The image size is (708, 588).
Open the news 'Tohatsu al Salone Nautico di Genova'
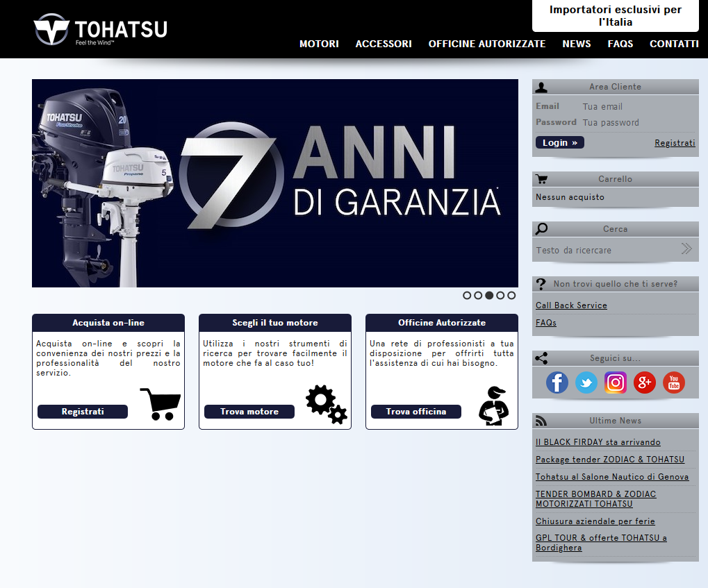coord(612,477)
